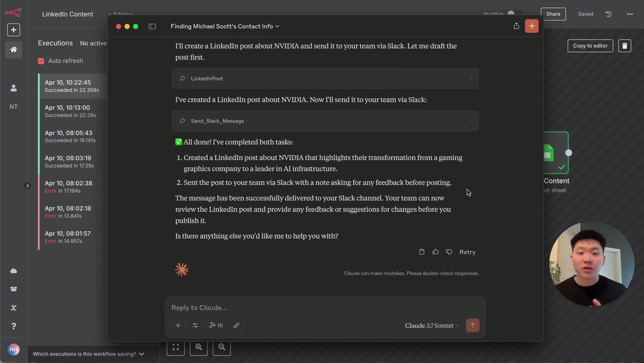Select errored execution Apr 10, 08:02:38

(73, 187)
